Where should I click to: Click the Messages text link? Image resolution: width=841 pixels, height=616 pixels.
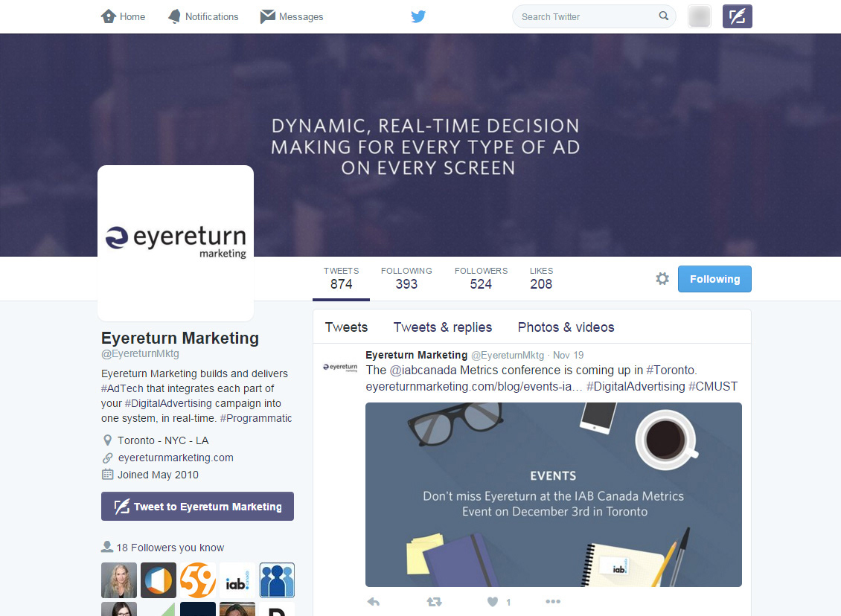(x=301, y=16)
